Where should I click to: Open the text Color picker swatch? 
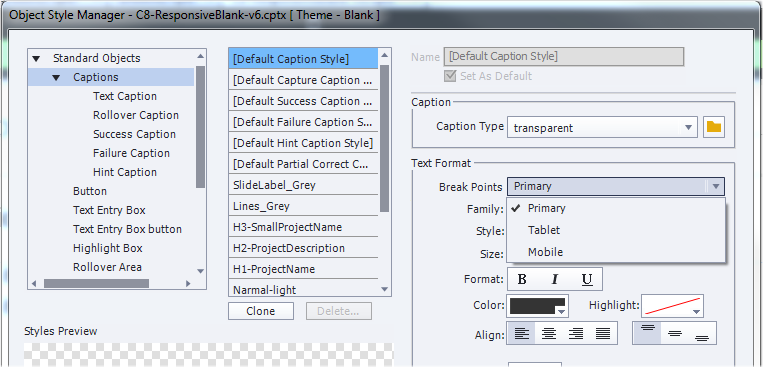click(x=538, y=306)
